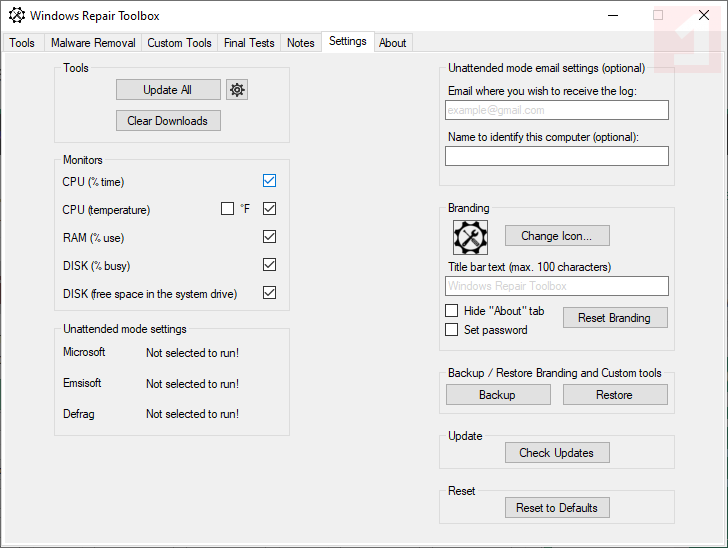Enable the °F temperature unit checkbox
The image size is (728, 548).
[228, 209]
